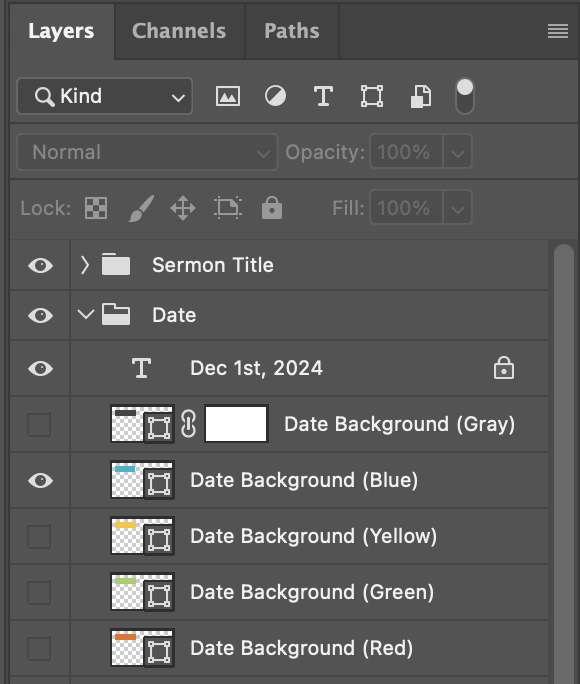Select the Date group name

(x=174, y=315)
